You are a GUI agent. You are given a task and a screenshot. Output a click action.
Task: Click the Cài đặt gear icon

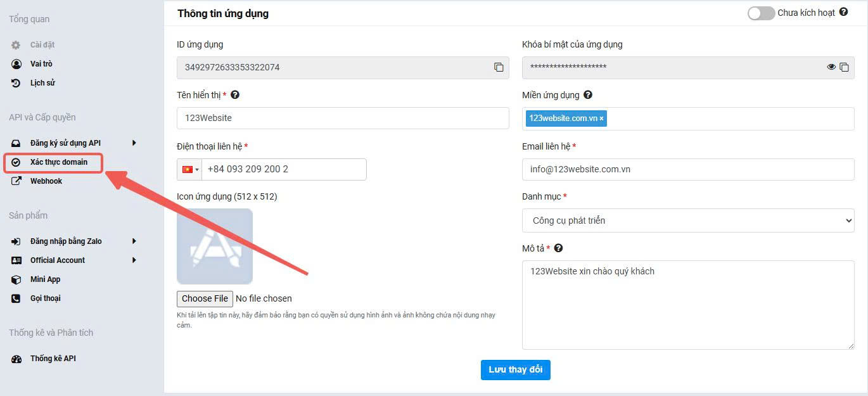click(16, 45)
